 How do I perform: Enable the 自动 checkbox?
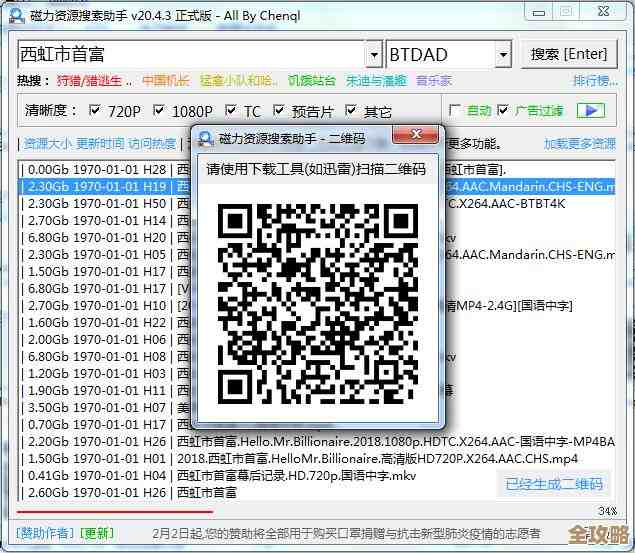(455, 111)
